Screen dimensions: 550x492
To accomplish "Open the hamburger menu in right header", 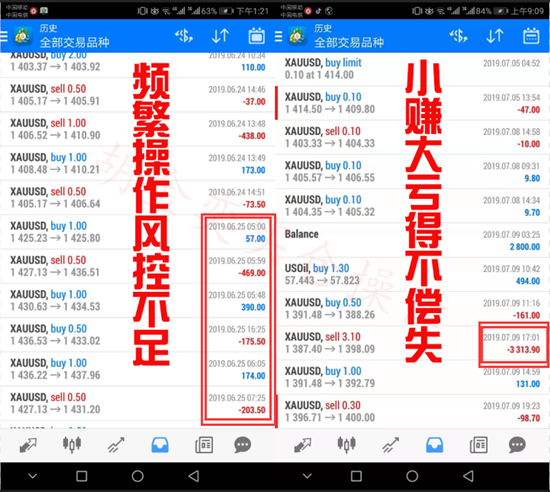I will click(279, 36).
